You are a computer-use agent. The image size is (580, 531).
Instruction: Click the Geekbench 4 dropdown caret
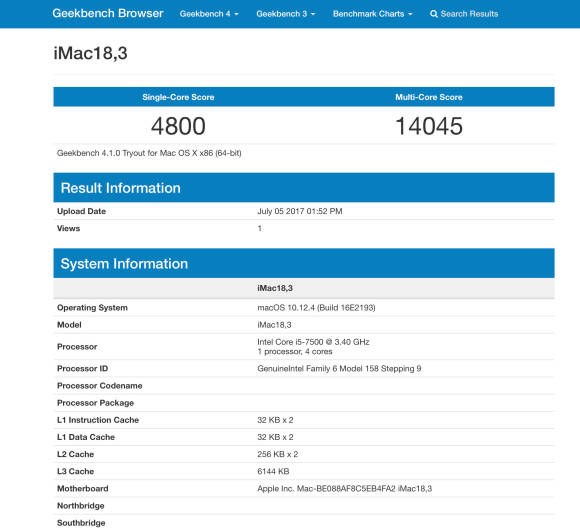(236, 14)
